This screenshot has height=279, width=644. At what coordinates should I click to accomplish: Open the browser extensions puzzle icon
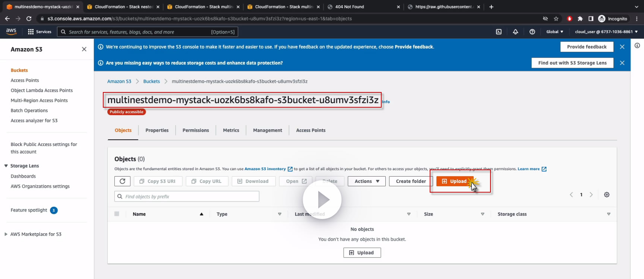pos(580,19)
